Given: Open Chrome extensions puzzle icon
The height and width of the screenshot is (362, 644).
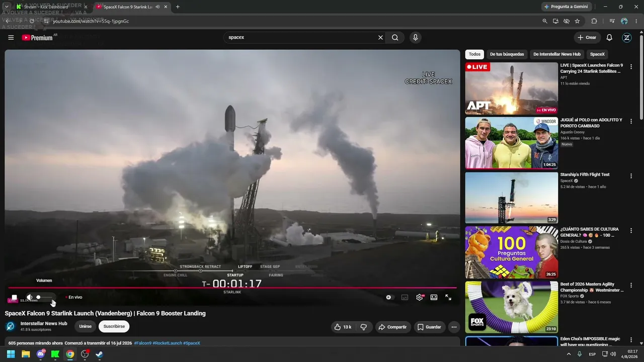Looking at the screenshot, I should (x=594, y=21).
